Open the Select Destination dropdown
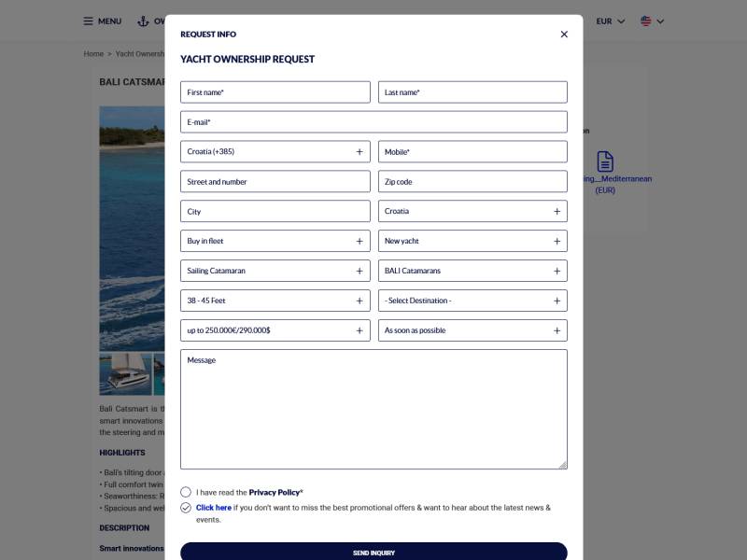The image size is (747, 560). 472,301
